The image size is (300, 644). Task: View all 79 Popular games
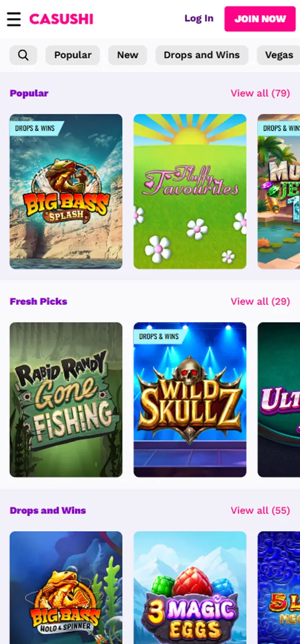point(260,93)
